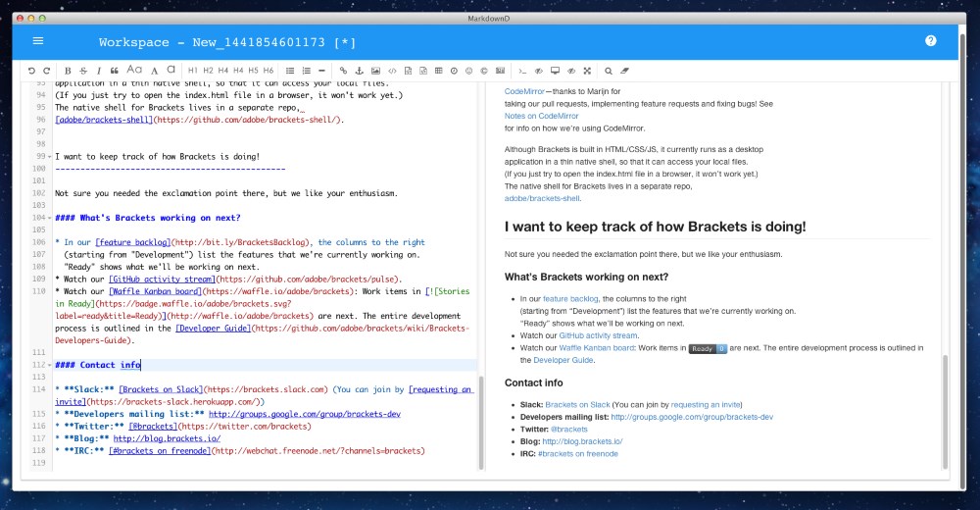Open search with the magnifier icon
This screenshot has width=980, height=510.
click(x=609, y=71)
